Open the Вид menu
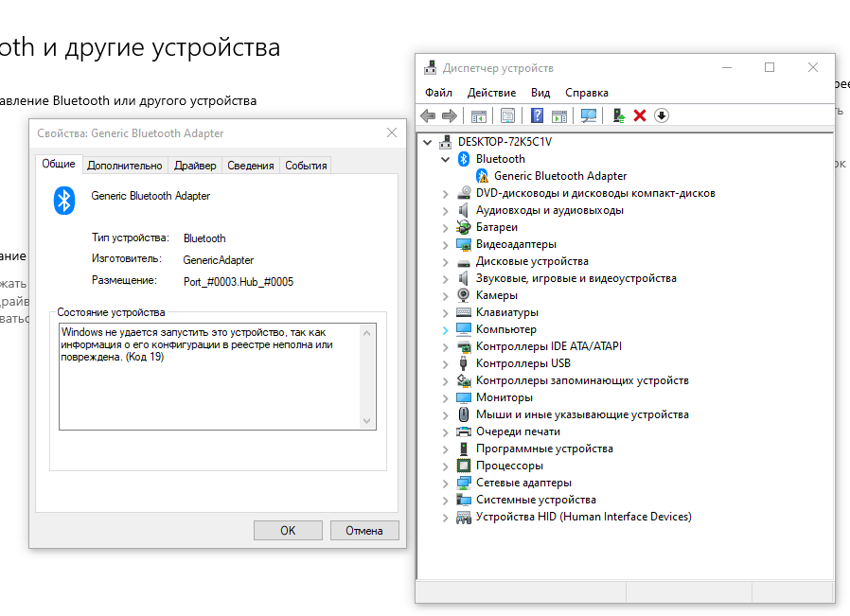Viewport: 850px width, 616px height. pos(540,93)
